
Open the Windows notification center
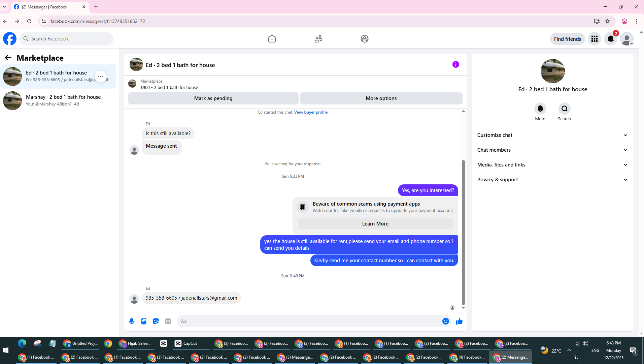[633, 351]
